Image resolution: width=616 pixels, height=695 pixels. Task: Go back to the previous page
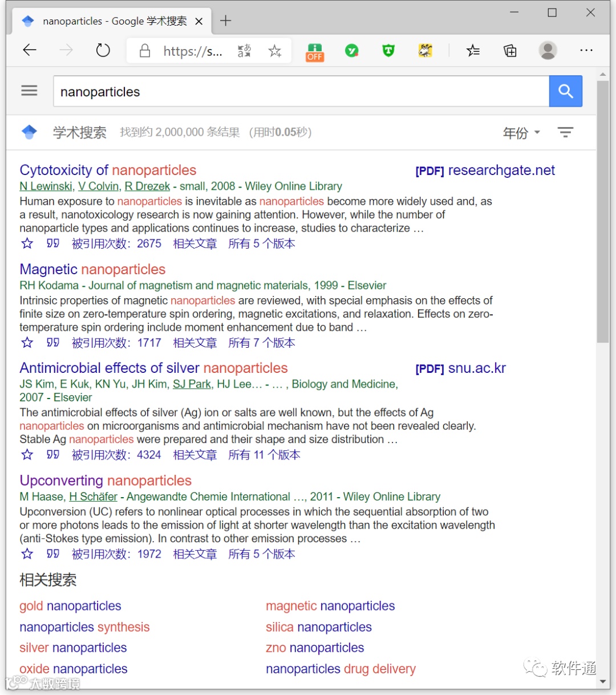(30, 51)
